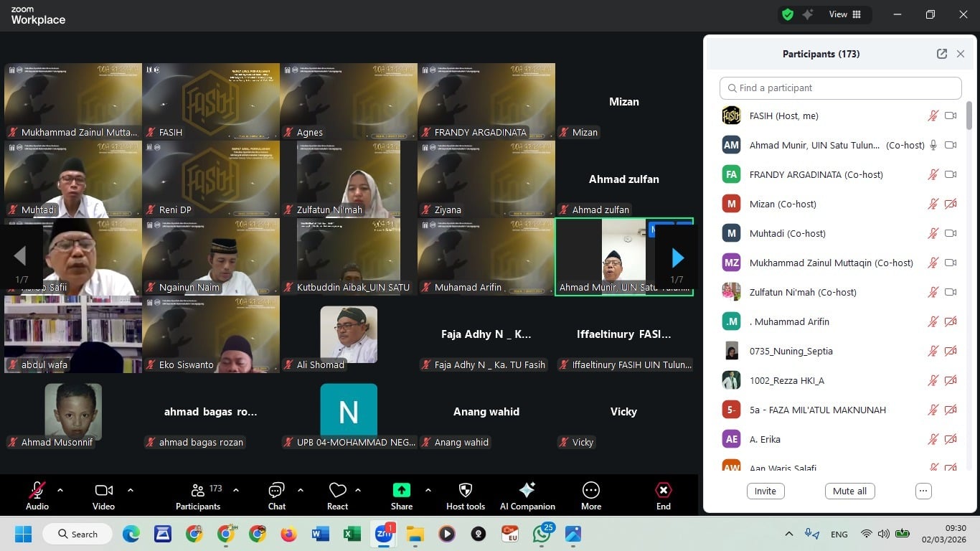Stop your camera with the Video button

coord(103,496)
